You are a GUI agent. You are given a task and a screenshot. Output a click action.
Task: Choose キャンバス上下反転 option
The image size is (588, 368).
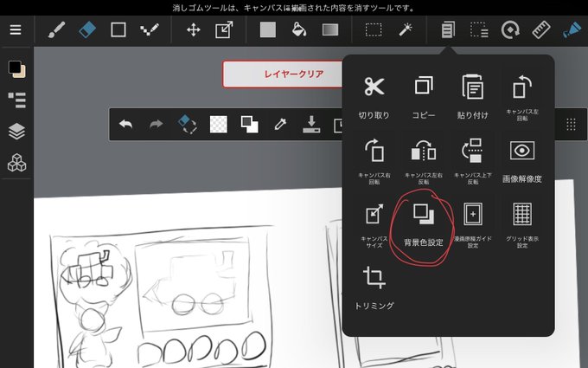click(x=472, y=161)
